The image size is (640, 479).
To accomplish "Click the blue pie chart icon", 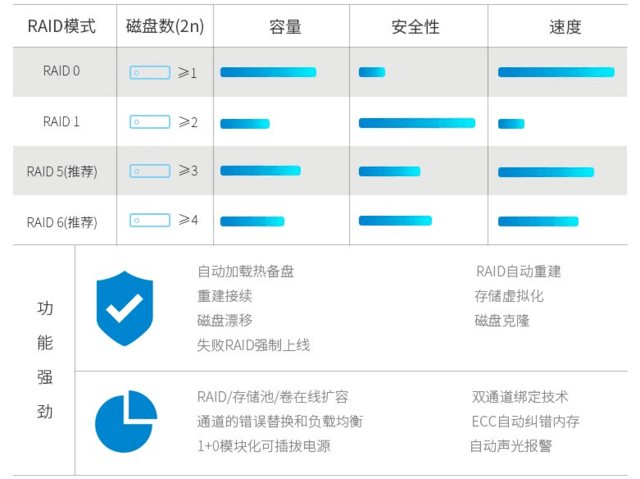I will coord(126,421).
